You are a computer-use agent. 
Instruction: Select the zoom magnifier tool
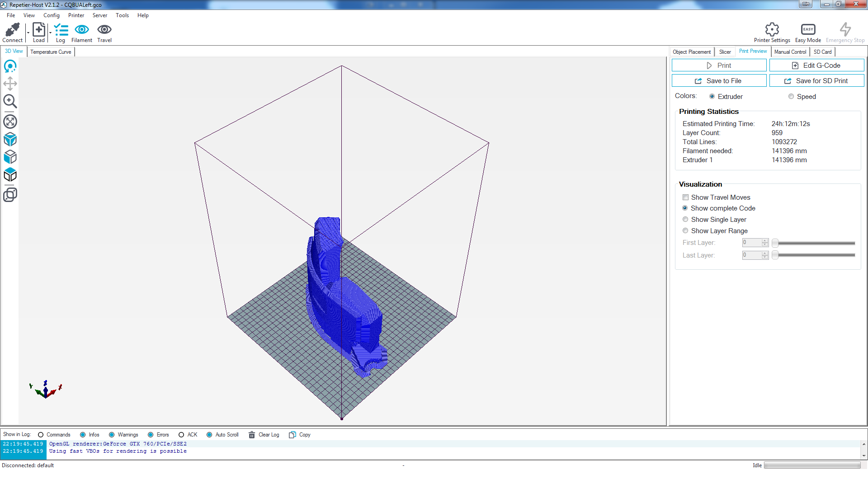10,101
